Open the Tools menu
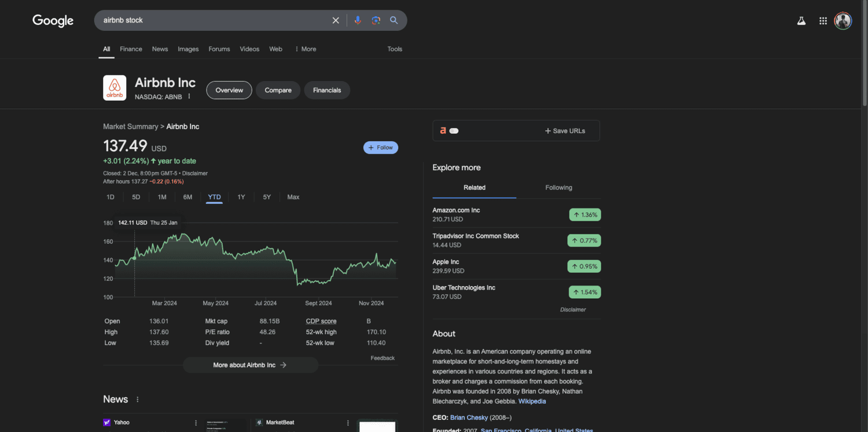868x432 pixels. pos(395,49)
